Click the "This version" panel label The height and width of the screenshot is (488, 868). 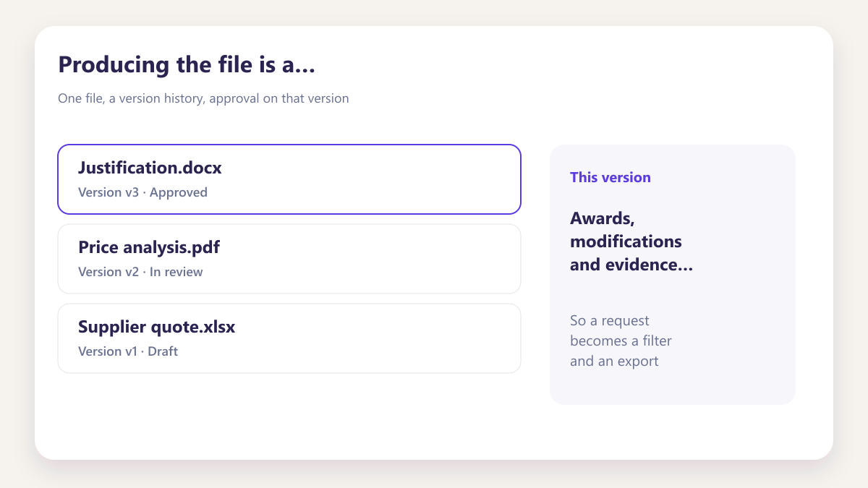point(610,177)
